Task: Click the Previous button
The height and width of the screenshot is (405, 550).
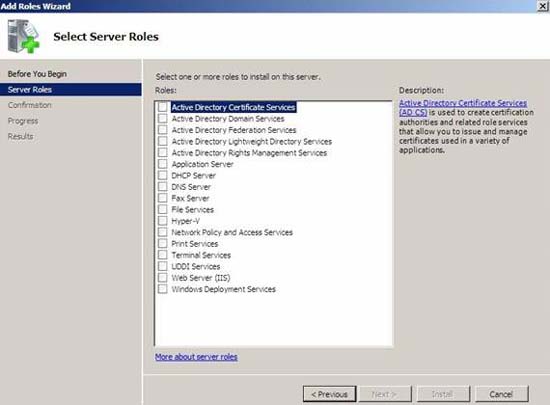Action: (329, 394)
